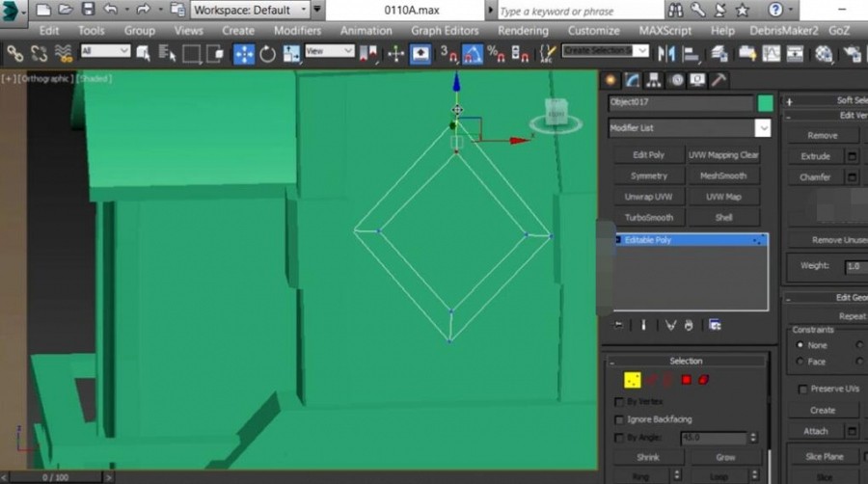Toggle the 3D Snaps icon
This screenshot has width=868, height=484.
pyautogui.click(x=448, y=54)
